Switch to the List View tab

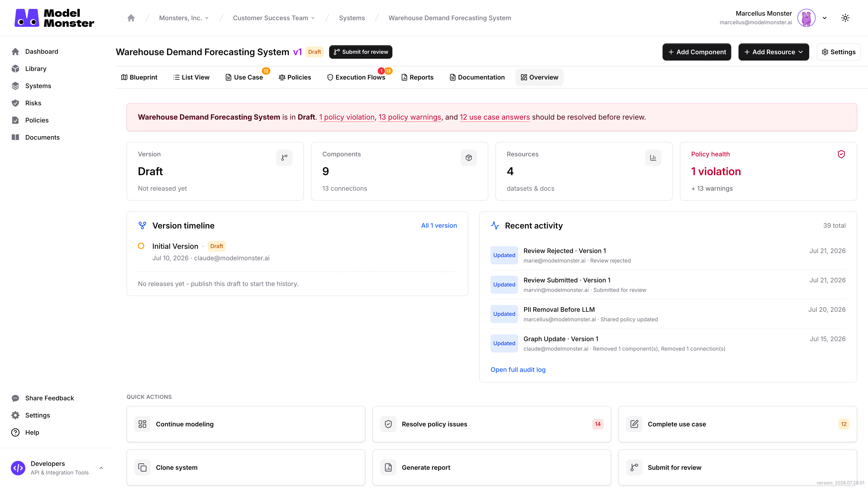pos(191,77)
